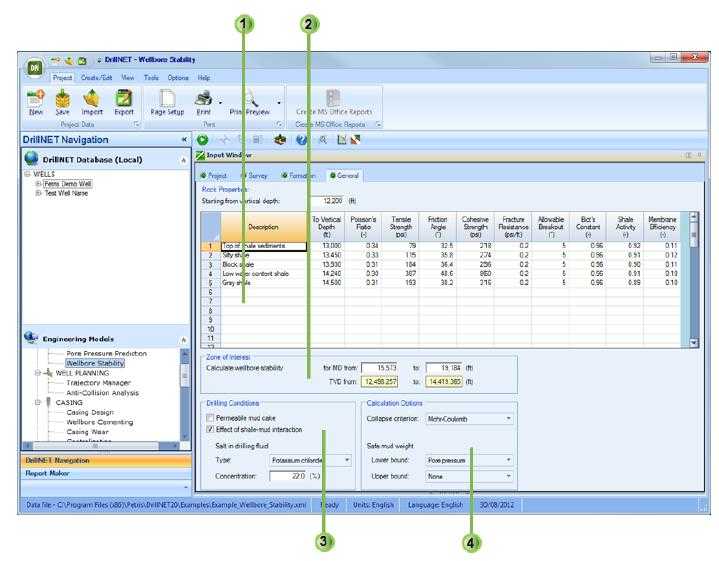Click first quick access toolbar icon

click(55, 60)
